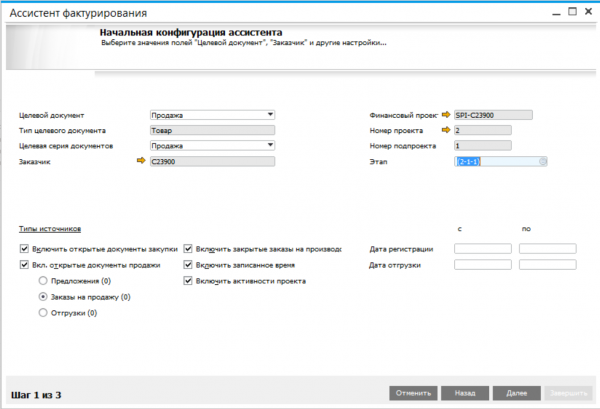Click the round chooser icon in the Этап field
The image size is (600, 409).
click(x=543, y=160)
